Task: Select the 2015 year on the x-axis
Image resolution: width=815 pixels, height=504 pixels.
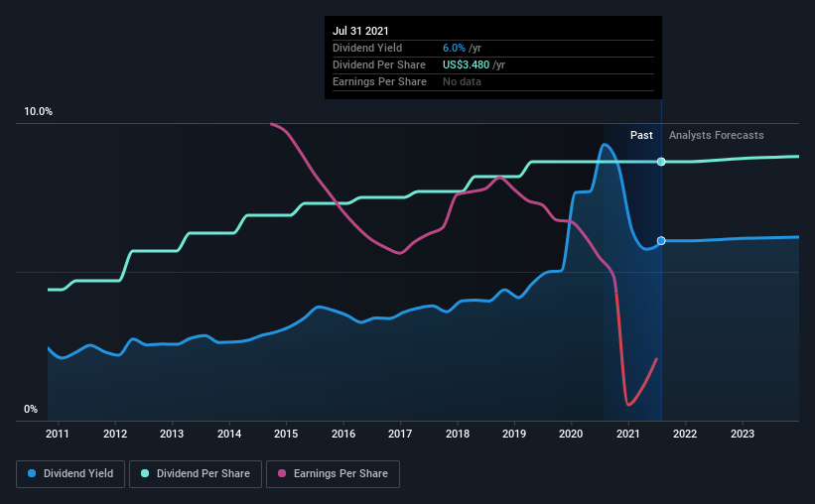Action: point(286,434)
